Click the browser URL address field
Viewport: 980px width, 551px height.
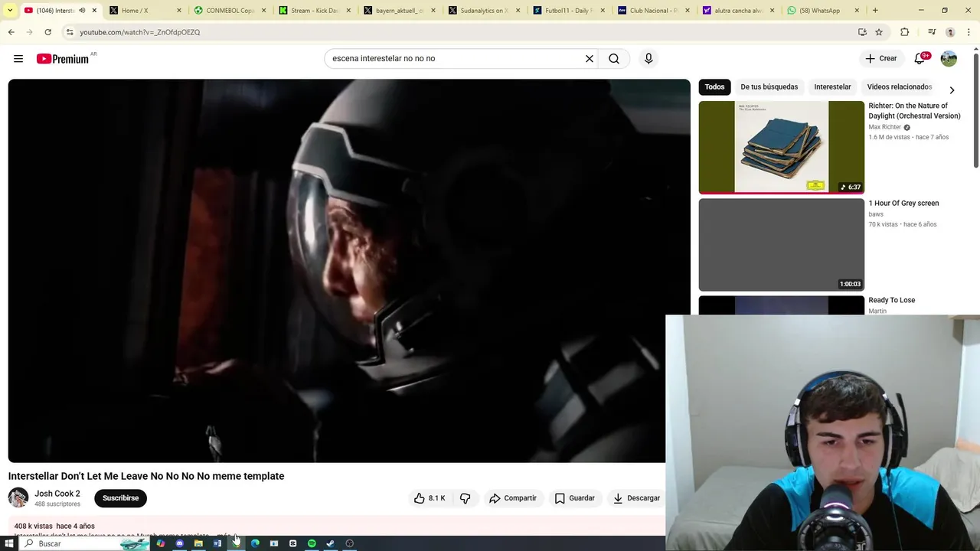(x=459, y=32)
